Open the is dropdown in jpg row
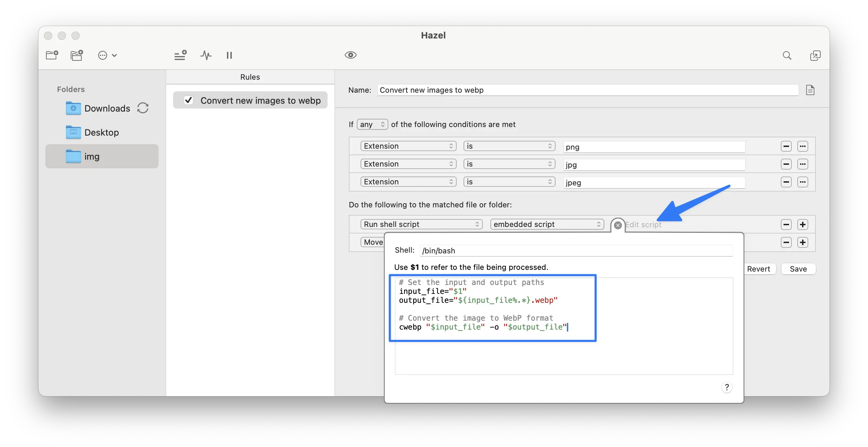 tap(509, 164)
